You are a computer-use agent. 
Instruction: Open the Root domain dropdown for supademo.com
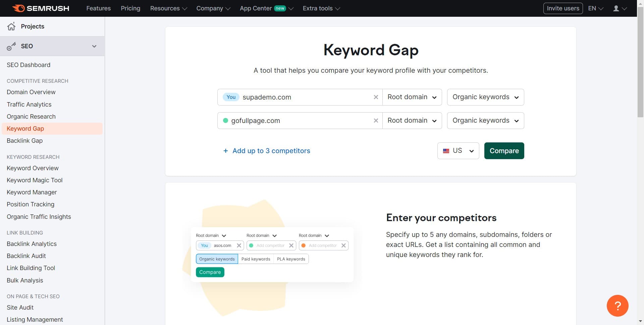tap(412, 97)
